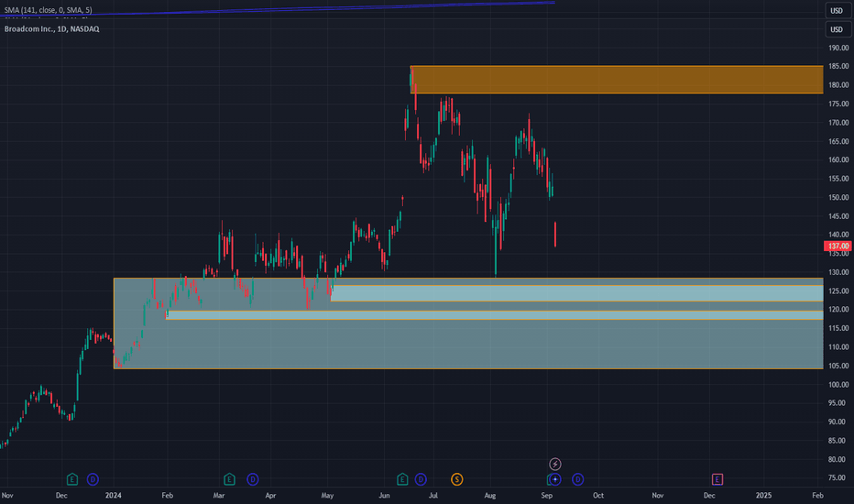The image size is (854, 504).
Task: Select the SMA (141, close, 0, SMA, 5) legend
Action: pyautogui.click(x=48, y=10)
